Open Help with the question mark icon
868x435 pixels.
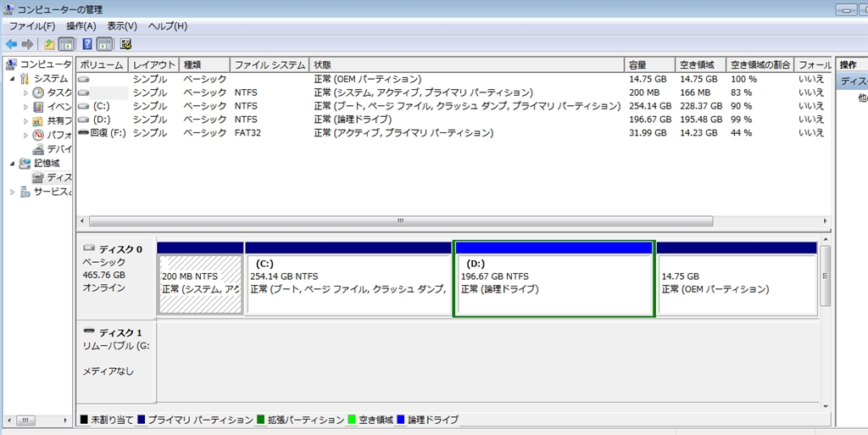pyautogui.click(x=87, y=44)
